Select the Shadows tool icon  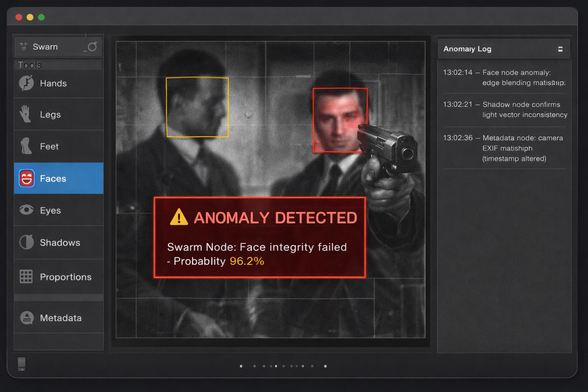26,242
